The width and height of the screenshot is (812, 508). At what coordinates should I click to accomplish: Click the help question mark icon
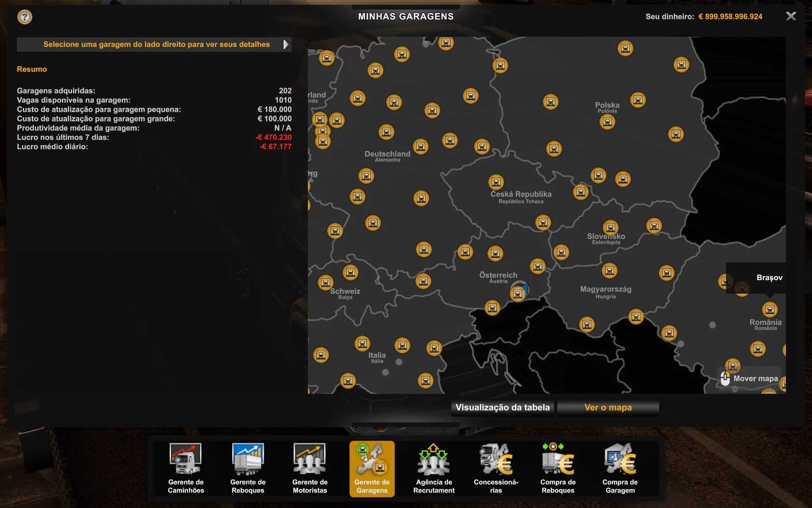pos(25,17)
